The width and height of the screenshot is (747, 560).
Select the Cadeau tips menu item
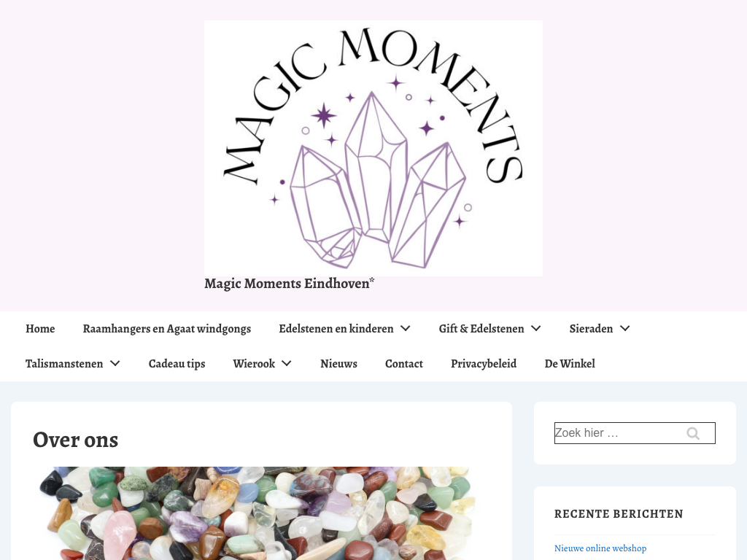pyautogui.click(x=177, y=364)
